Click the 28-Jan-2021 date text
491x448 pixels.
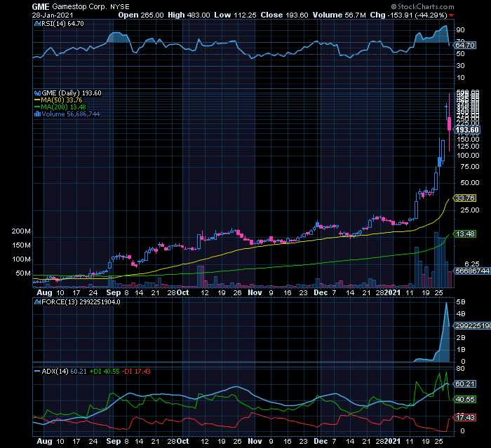coord(53,15)
